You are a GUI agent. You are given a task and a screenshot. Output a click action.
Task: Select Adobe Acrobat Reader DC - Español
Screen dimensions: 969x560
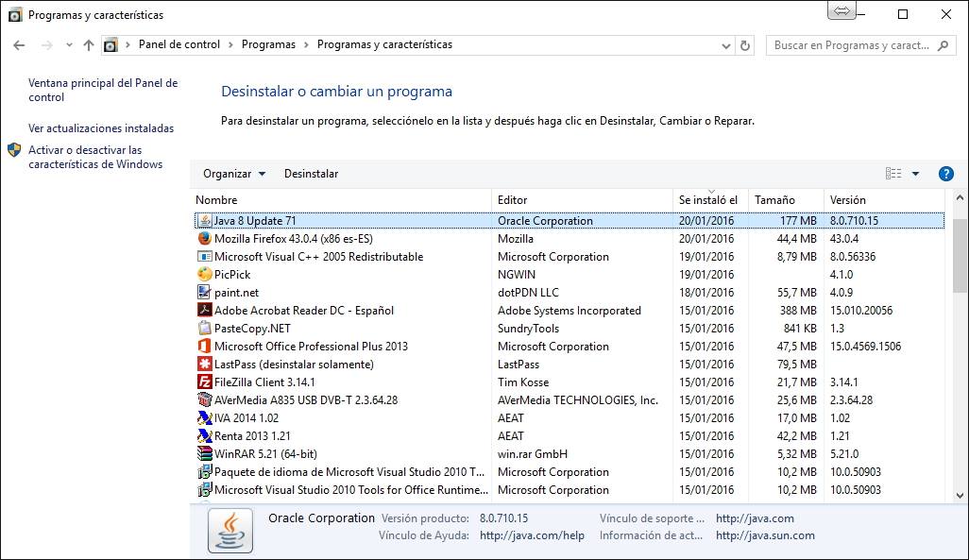303,311
